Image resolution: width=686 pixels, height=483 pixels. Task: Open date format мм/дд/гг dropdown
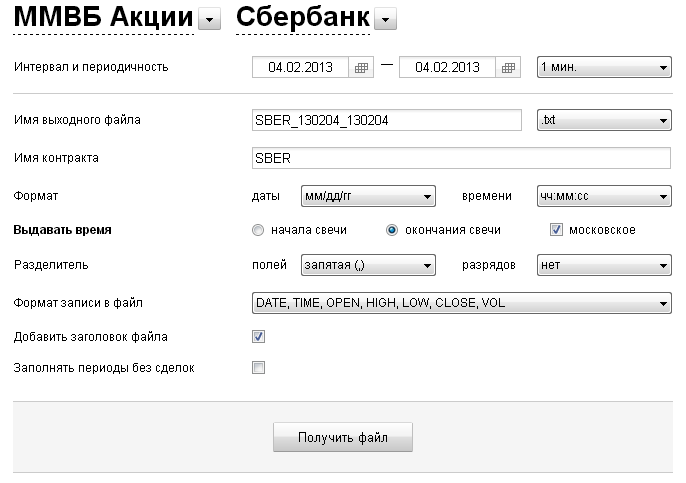point(368,196)
